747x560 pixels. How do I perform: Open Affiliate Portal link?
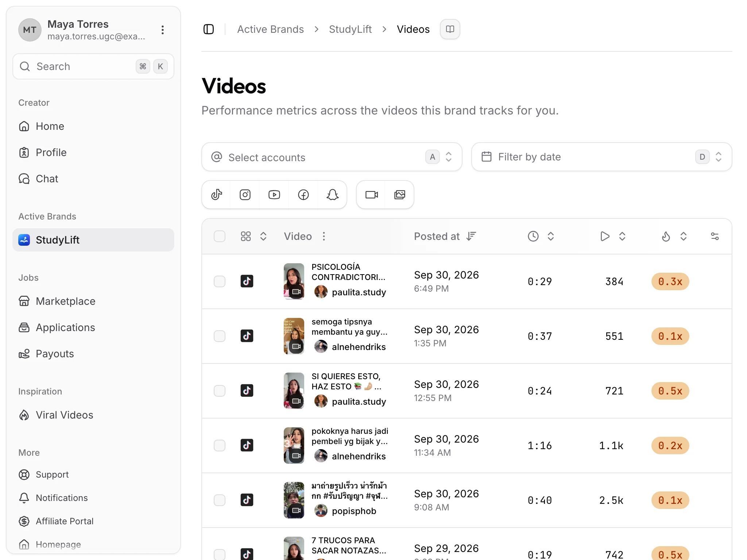click(x=93, y=521)
